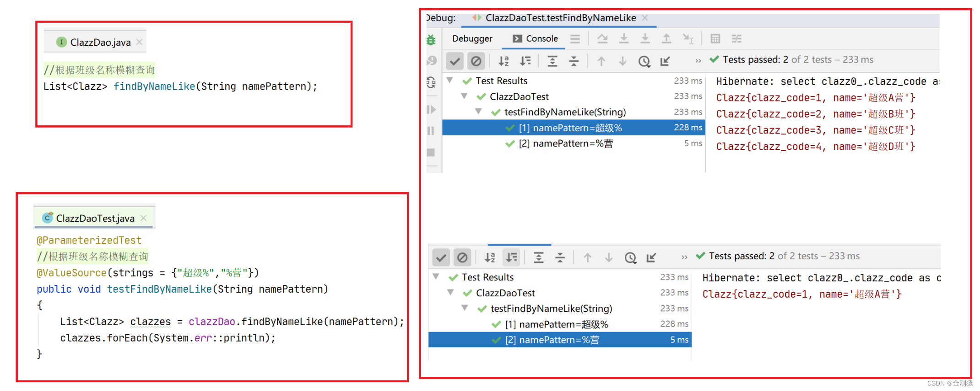The height and width of the screenshot is (391, 980).
Task: Sort alphabetically in upper test toolbar
Action: (504, 61)
